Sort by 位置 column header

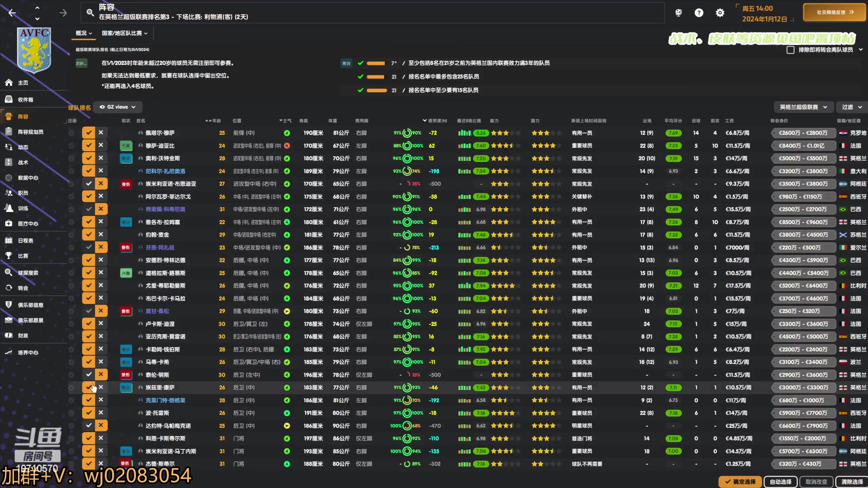237,121
